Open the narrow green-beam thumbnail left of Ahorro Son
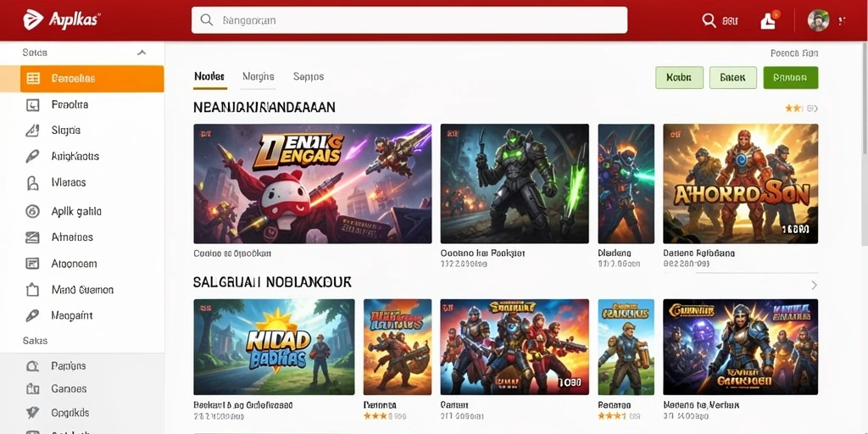This screenshot has width=868, height=434. (626, 184)
